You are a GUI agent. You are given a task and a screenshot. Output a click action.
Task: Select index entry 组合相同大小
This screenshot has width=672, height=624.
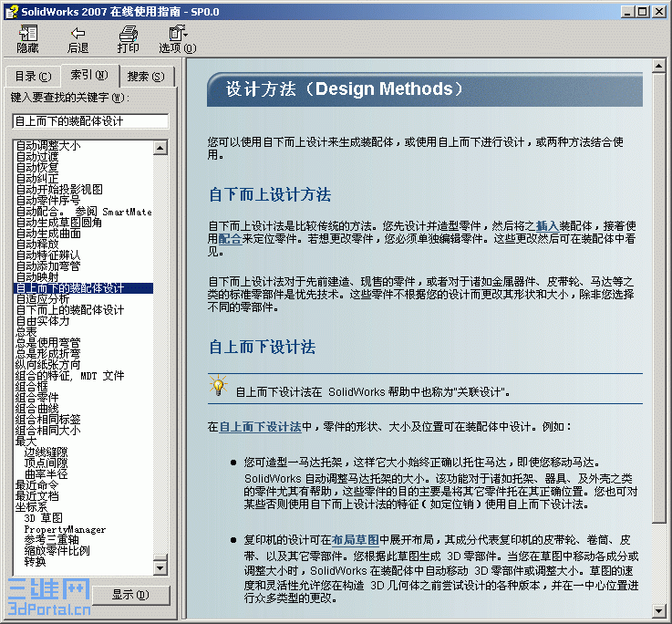coord(48,431)
